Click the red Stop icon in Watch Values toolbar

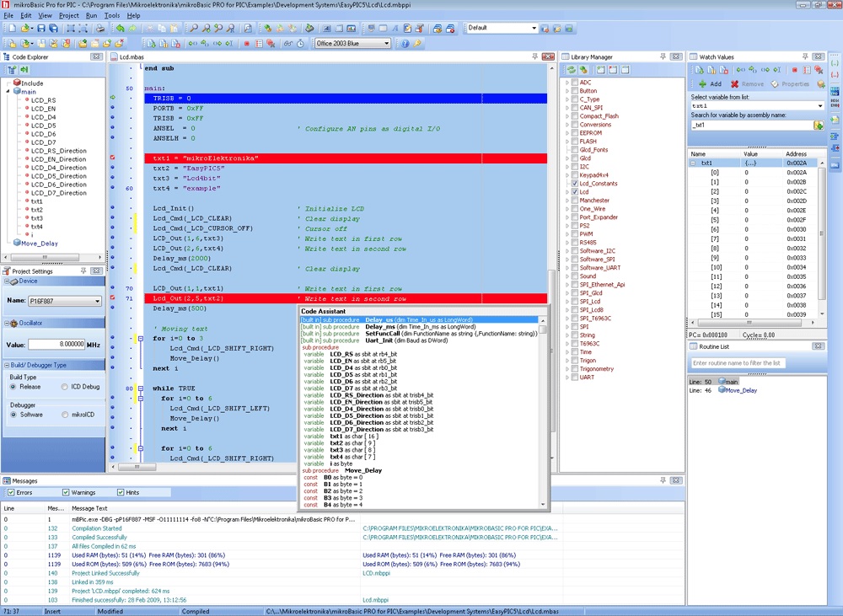(795, 69)
